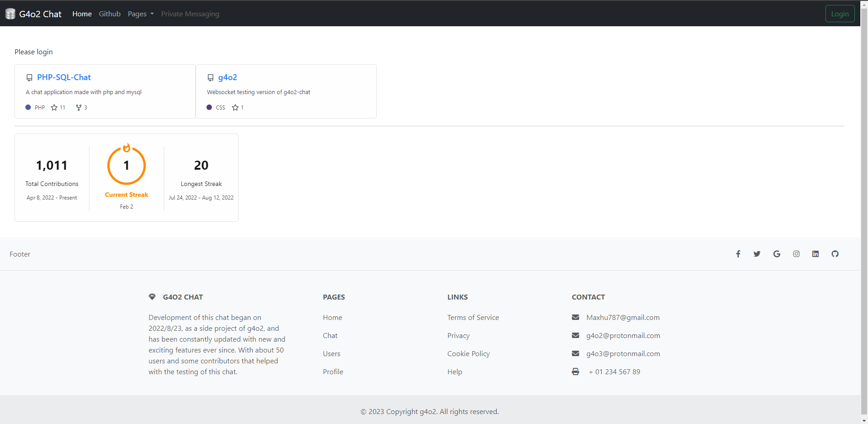Click the LinkedIn footer icon
868x424 pixels.
tap(815, 254)
